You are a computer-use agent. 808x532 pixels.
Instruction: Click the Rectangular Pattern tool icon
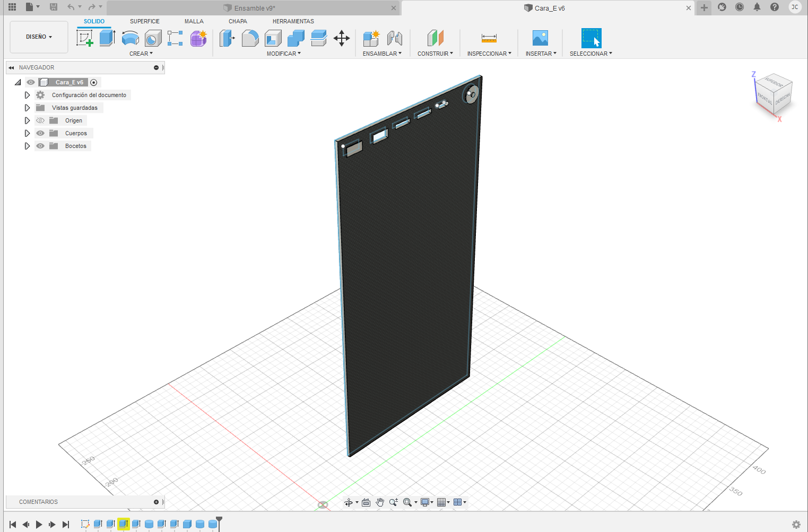coord(175,38)
